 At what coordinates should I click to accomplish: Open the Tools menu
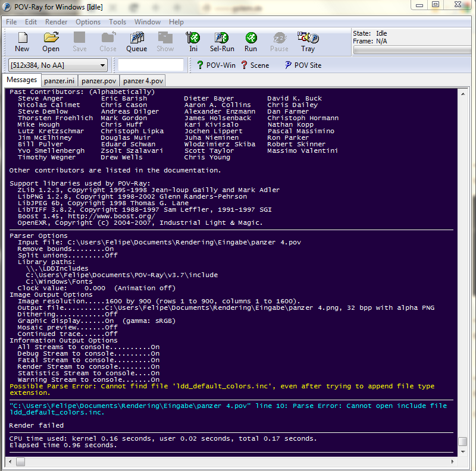117,22
